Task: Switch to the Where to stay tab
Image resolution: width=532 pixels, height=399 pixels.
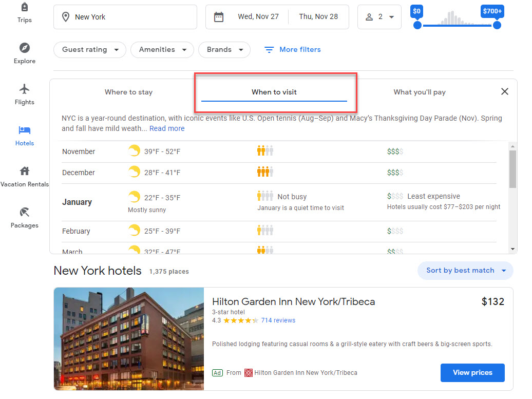Action: click(128, 92)
